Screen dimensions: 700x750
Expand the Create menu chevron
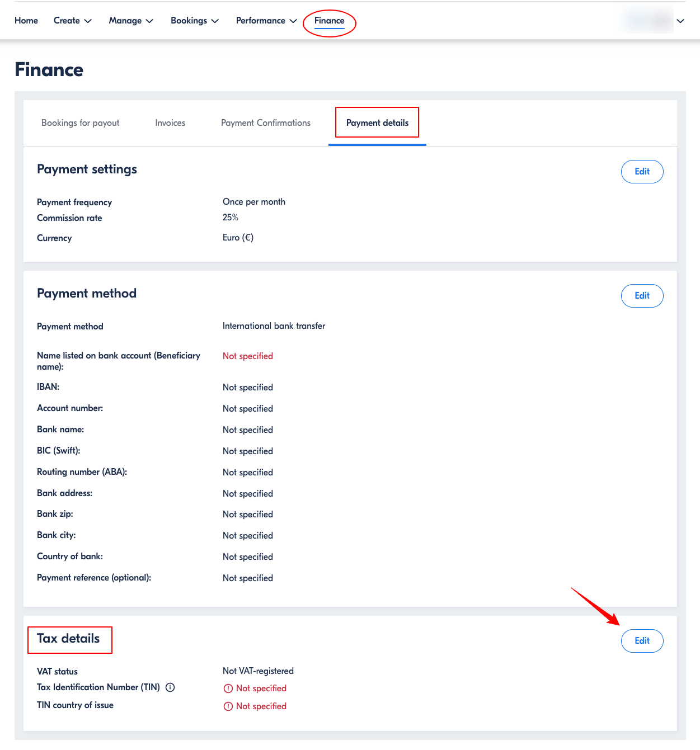click(88, 21)
